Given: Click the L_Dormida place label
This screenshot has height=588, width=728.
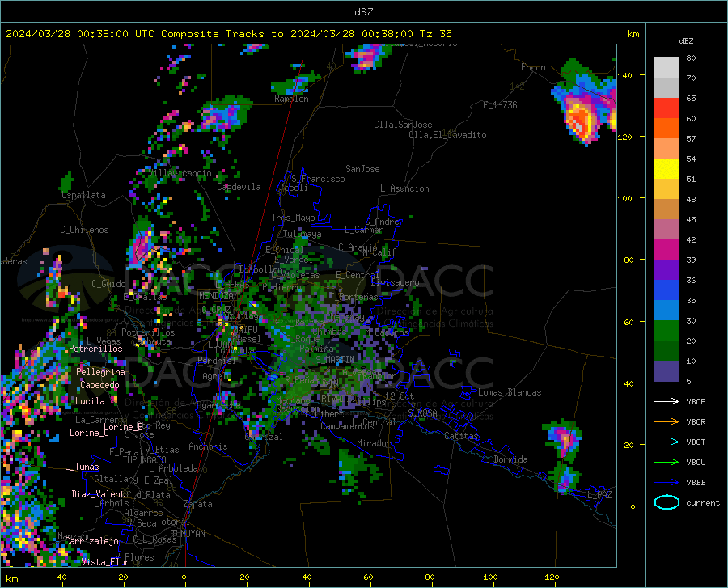Looking at the screenshot, I should [x=506, y=459].
